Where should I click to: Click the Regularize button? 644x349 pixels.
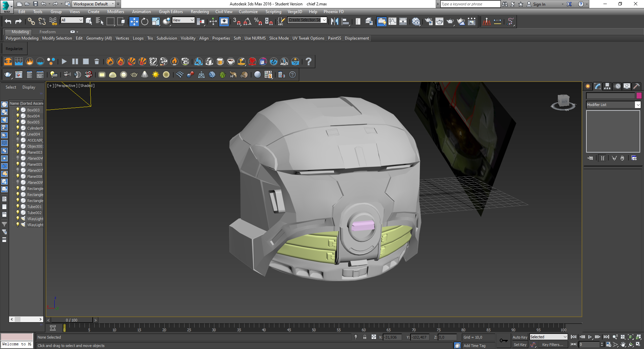point(14,49)
